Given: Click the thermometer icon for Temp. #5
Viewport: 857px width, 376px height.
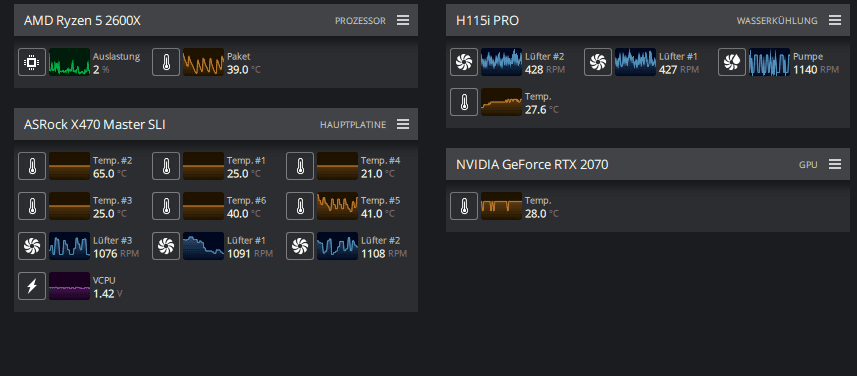Looking at the screenshot, I should pyautogui.click(x=300, y=206).
